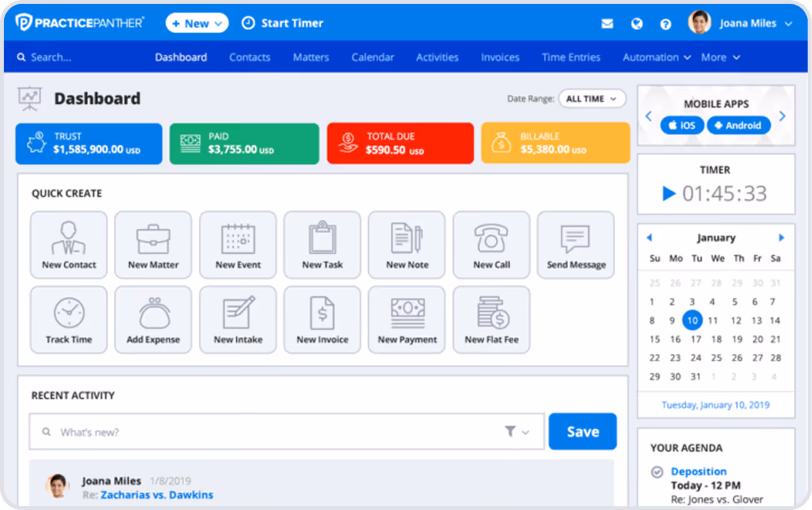
Task: Open the New Contact quick create tile
Action: pos(69,245)
